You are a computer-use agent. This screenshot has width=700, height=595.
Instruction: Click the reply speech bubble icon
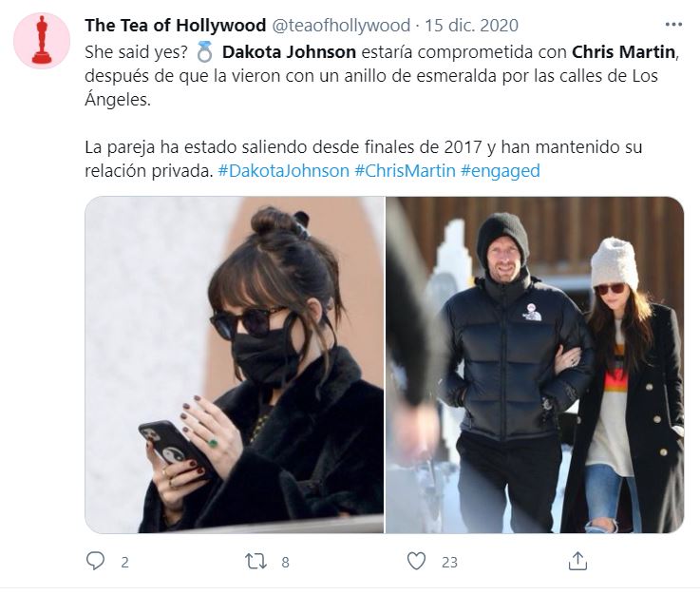[x=95, y=561]
